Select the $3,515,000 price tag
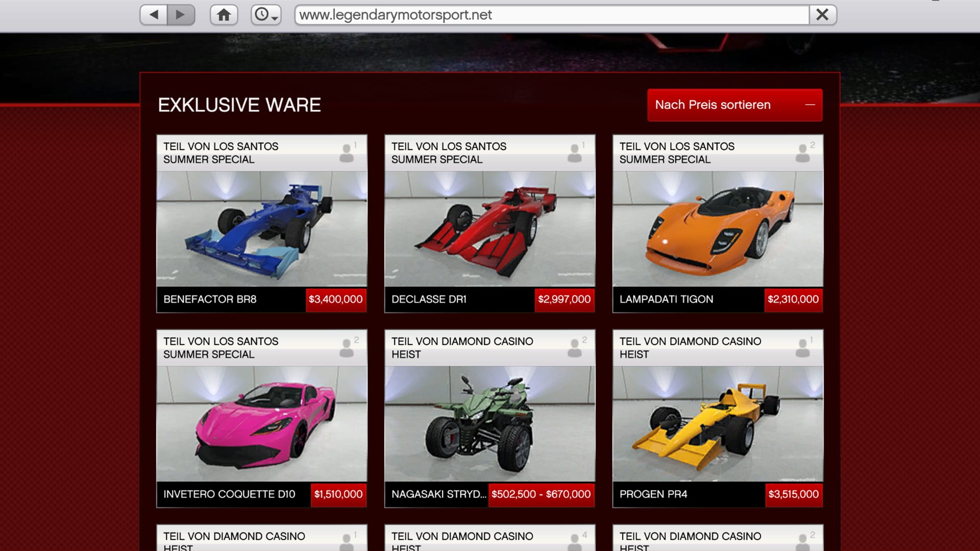980x551 pixels. (x=793, y=494)
